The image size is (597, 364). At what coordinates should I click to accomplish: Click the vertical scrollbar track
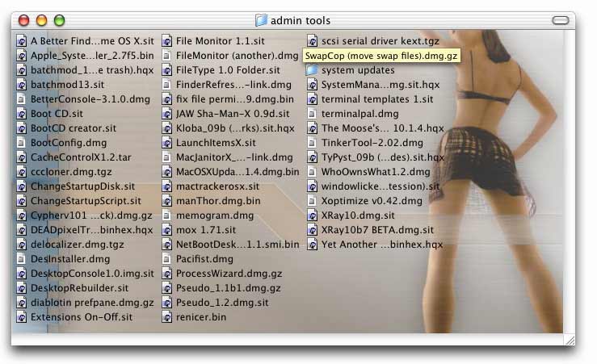point(570,182)
